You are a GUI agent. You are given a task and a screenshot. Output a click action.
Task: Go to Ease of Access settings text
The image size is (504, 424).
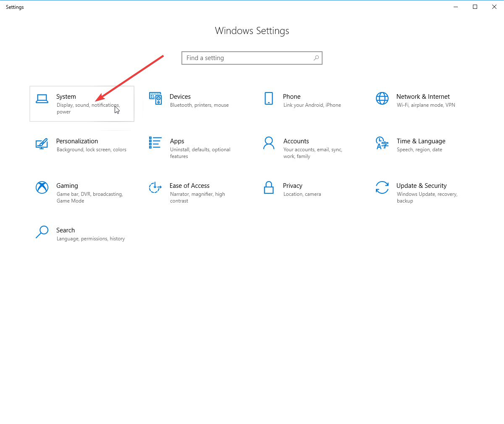[x=189, y=186]
